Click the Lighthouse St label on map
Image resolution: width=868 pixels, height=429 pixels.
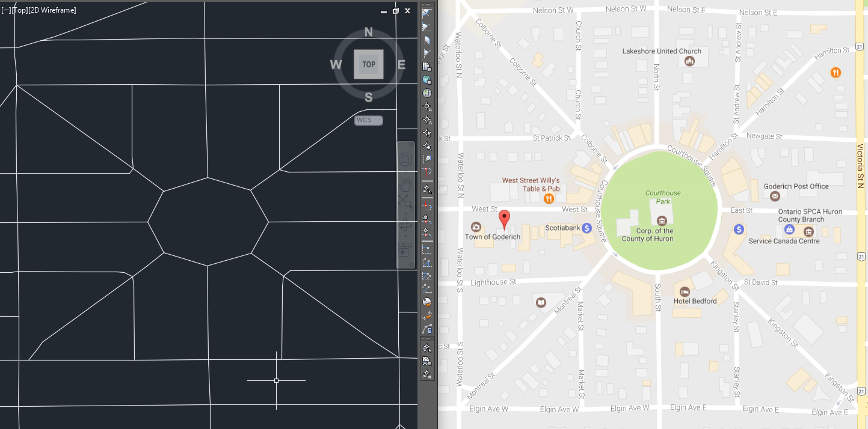[493, 282]
